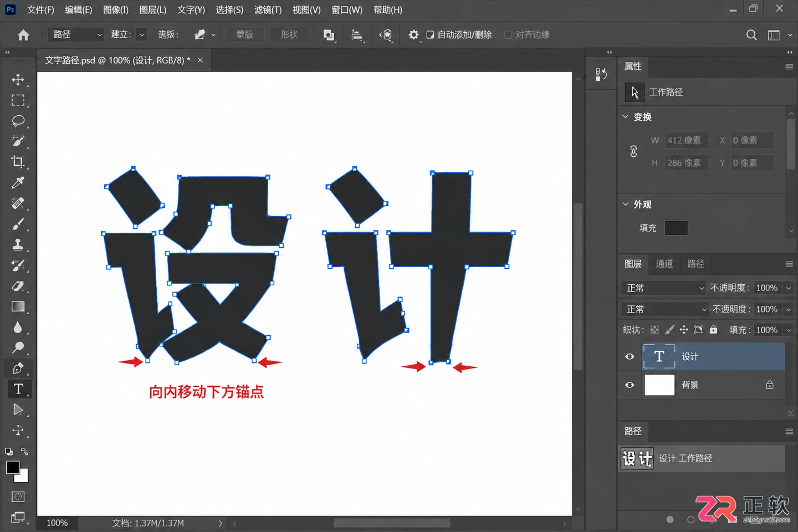
Task: Click the 形状 button
Action: 289,34
